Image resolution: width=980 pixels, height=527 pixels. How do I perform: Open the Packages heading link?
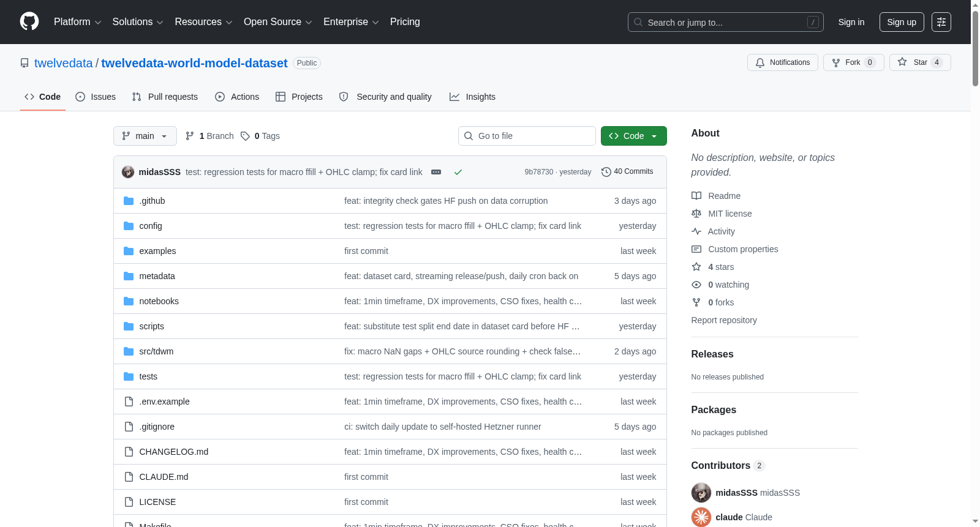[x=714, y=409]
